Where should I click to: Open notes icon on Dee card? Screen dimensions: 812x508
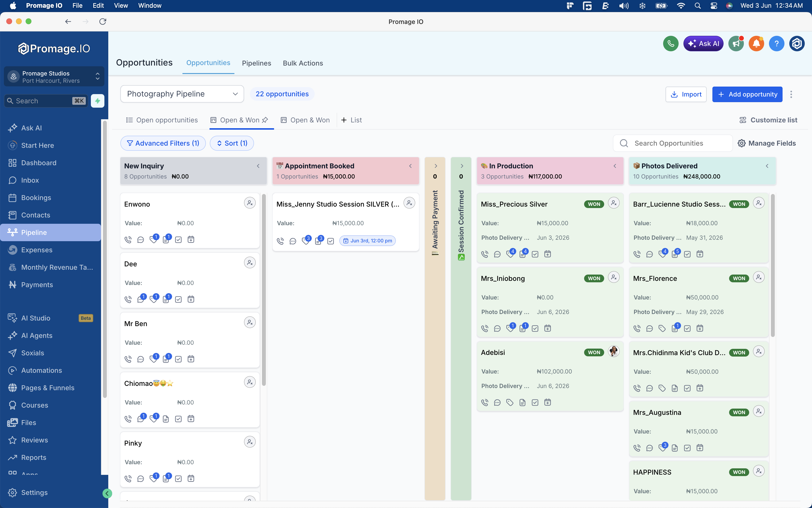click(166, 299)
